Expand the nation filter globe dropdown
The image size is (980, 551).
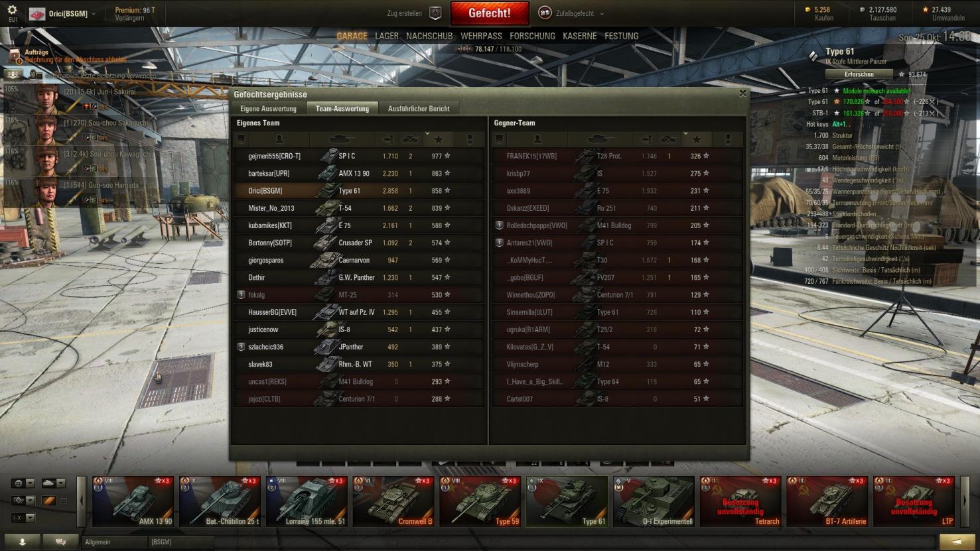click(23, 483)
